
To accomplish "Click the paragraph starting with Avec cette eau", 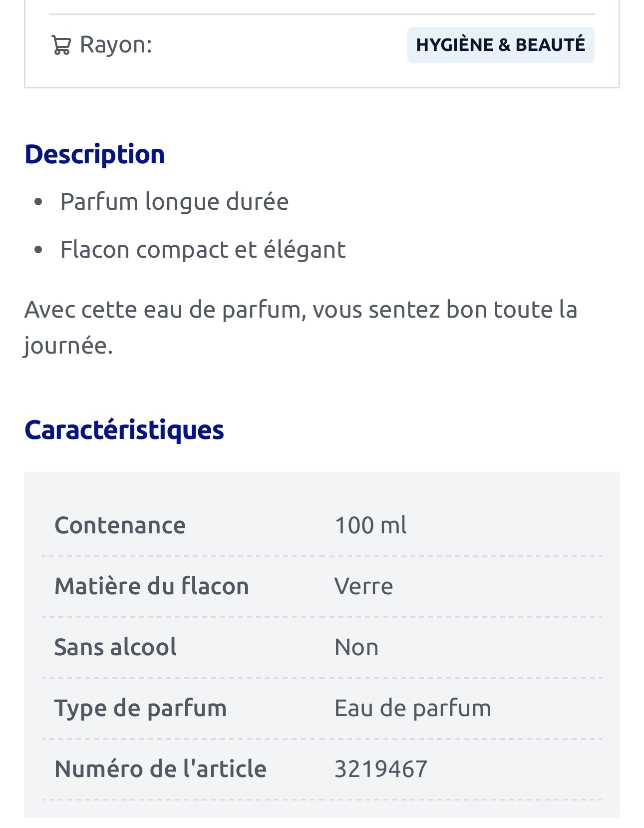I will click(301, 327).
